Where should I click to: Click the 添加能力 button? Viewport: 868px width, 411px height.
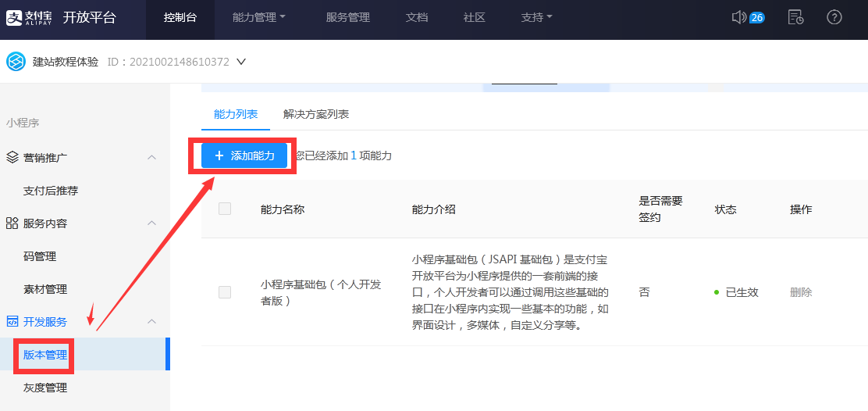244,155
